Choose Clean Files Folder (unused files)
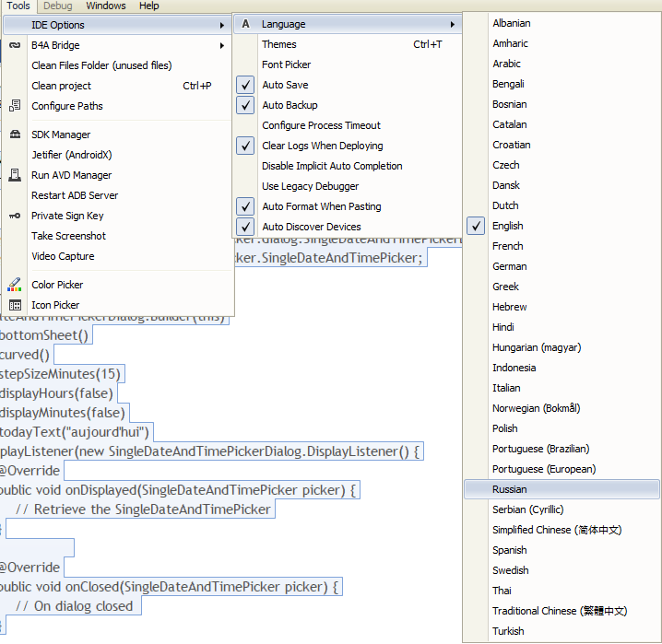This screenshot has width=662, height=644. point(101,65)
